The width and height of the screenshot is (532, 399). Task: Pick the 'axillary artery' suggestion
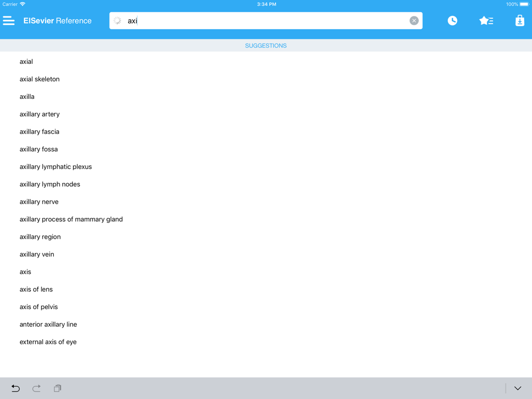pyautogui.click(x=39, y=114)
